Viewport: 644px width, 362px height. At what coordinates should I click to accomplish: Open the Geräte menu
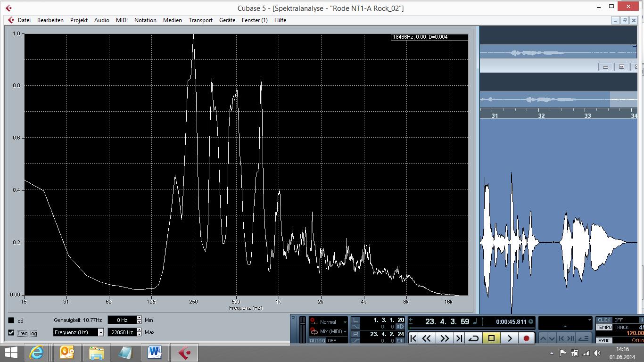click(x=227, y=20)
